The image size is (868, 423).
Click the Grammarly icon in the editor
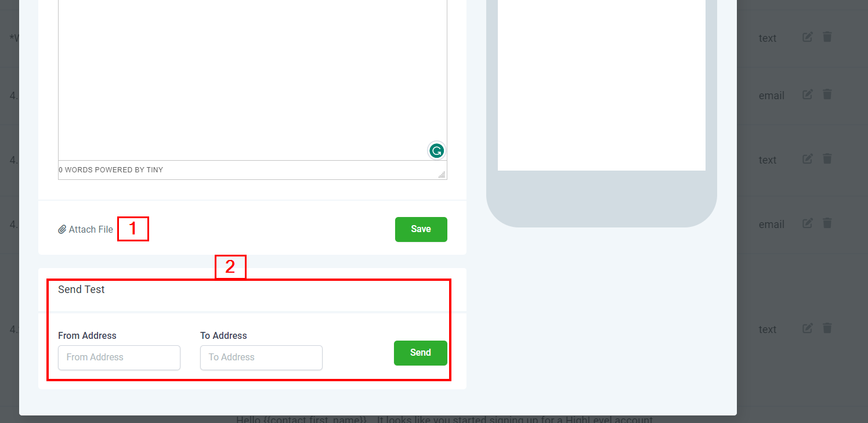pos(436,151)
